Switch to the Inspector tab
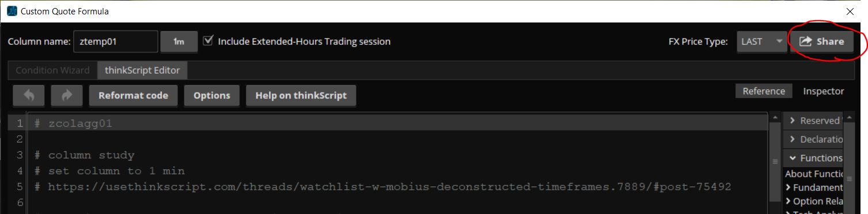 [823, 91]
